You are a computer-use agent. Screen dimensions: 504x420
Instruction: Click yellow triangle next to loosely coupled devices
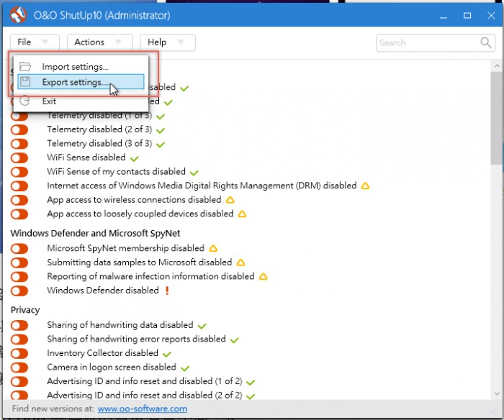(x=242, y=214)
